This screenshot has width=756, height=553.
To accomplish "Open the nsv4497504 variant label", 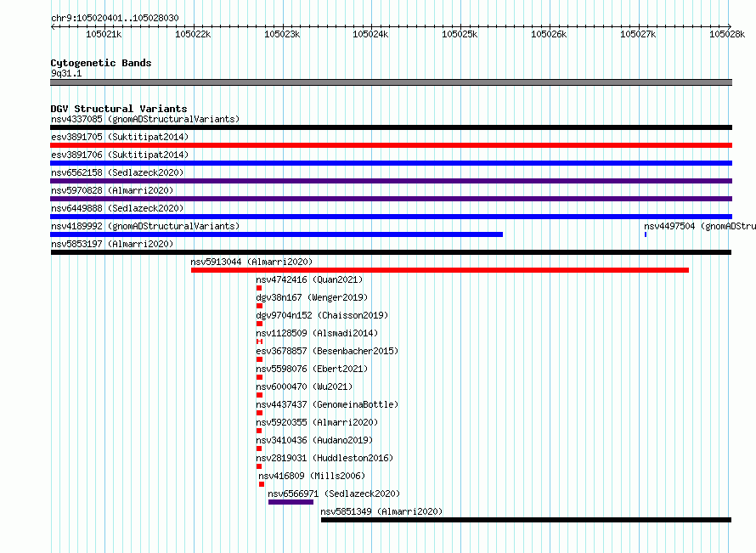I will (700, 226).
